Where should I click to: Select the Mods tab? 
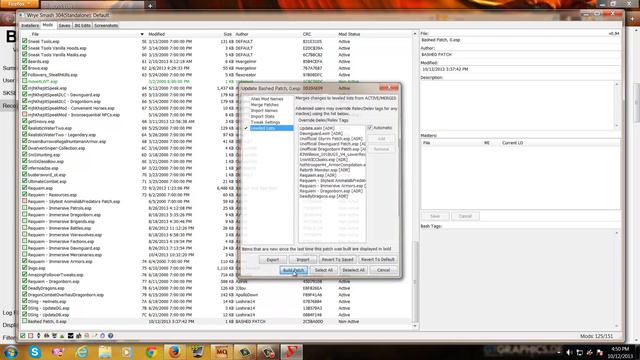click(48, 25)
